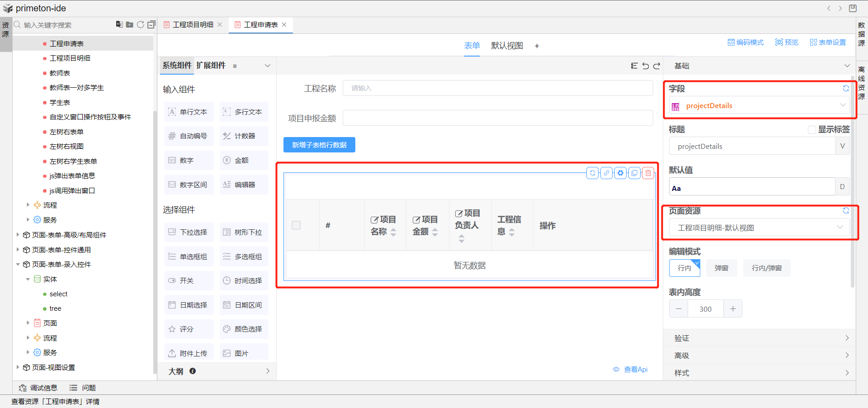The height and width of the screenshot is (408, 868).
Task: Click the copy icon on subtable toolbar
Action: tap(635, 173)
